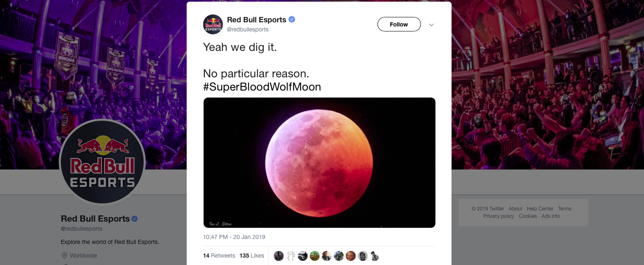644x265 pixels.
Task: Click the green frog avatar among the likers
Action: tap(315, 256)
